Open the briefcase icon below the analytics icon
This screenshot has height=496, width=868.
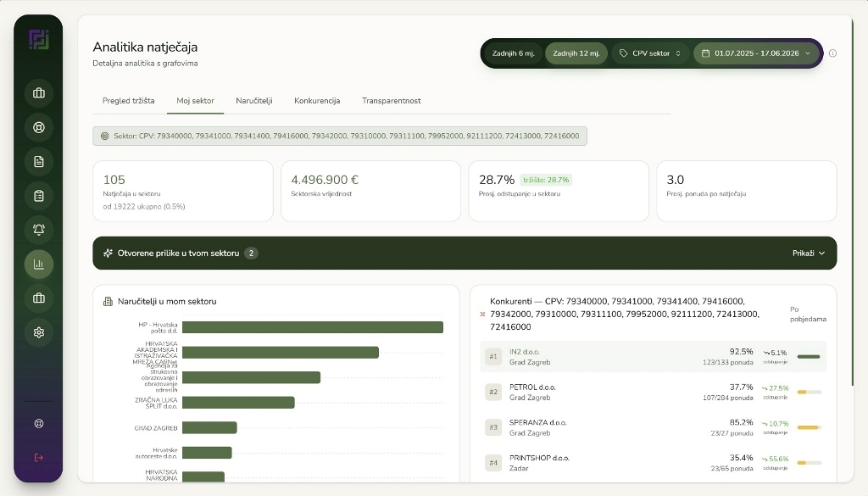[x=39, y=298]
